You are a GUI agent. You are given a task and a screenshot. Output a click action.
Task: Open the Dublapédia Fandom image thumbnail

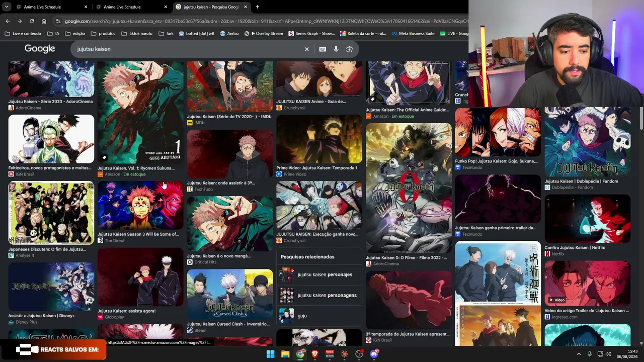(x=587, y=142)
